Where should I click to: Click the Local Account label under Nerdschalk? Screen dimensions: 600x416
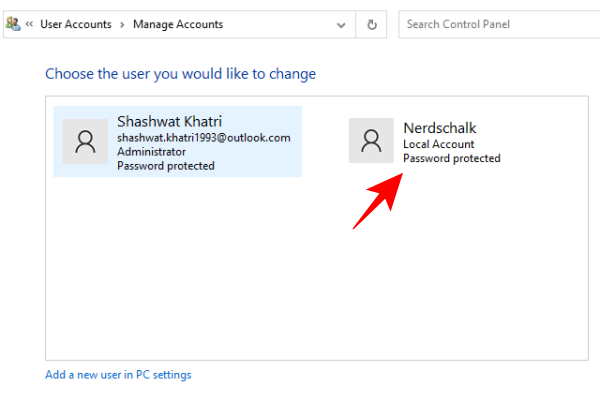point(437,144)
